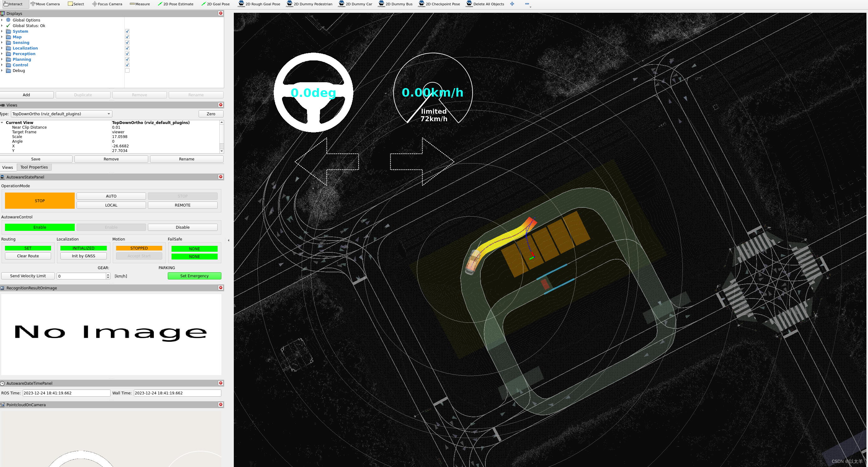The image size is (868, 467).
Task: Expand the Control display group
Action: click(x=2, y=65)
